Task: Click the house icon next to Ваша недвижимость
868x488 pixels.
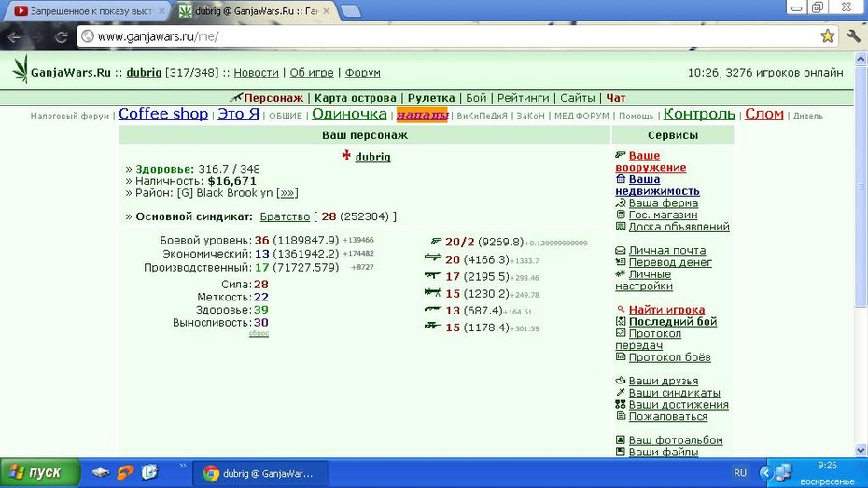Action: [x=621, y=179]
